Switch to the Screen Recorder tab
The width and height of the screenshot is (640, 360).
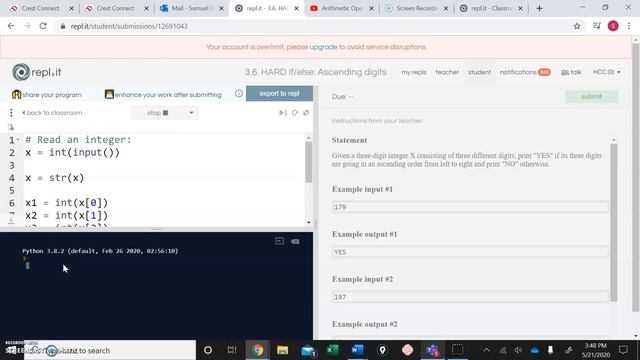point(416,8)
